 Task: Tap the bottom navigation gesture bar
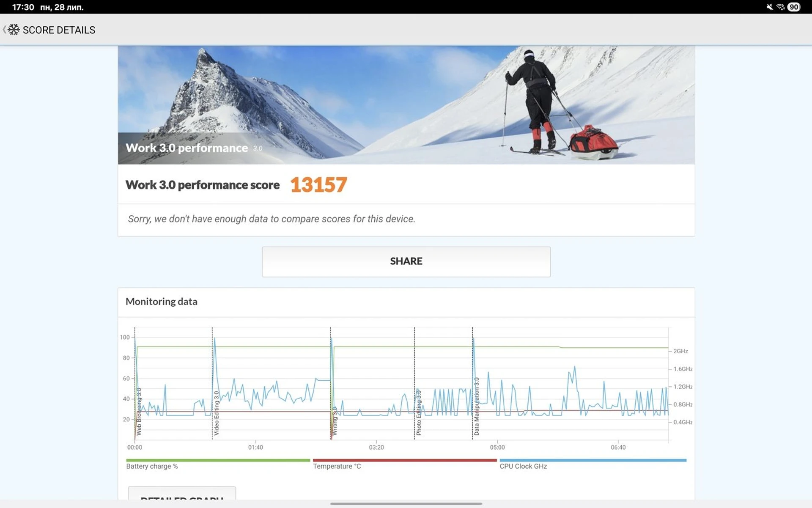pyautogui.click(x=406, y=504)
